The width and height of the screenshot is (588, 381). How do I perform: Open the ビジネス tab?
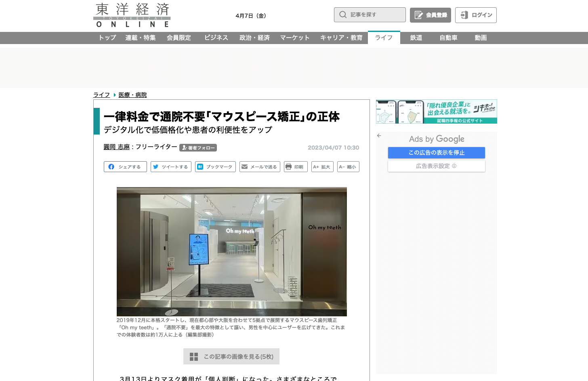point(216,38)
